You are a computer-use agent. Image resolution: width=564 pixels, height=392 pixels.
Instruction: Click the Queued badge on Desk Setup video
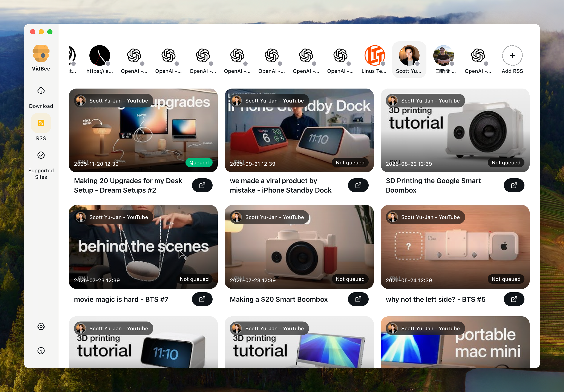coord(199,162)
